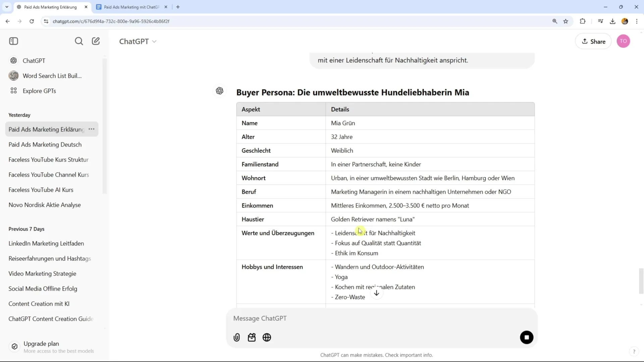Open the tab search dropdown arrow
The width and height of the screenshot is (644, 362).
(x=7, y=7)
